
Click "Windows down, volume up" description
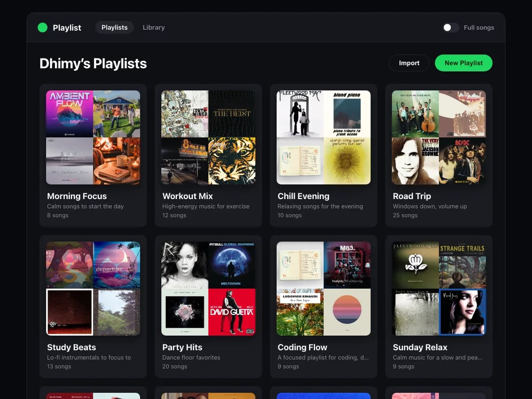tap(430, 206)
